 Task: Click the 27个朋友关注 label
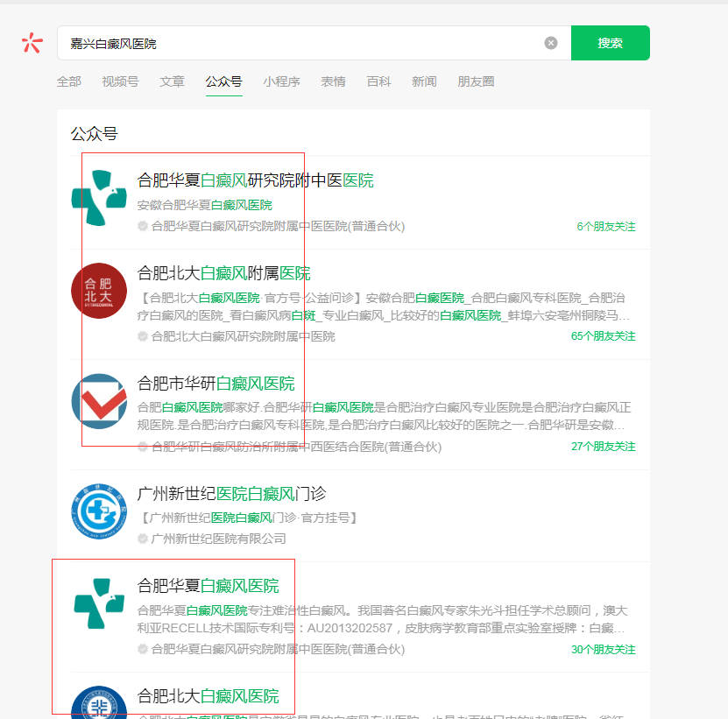click(603, 447)
